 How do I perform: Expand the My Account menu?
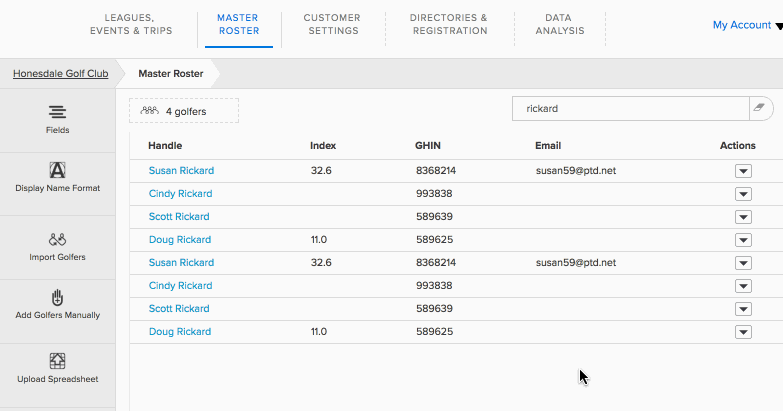tap(748, 25)
